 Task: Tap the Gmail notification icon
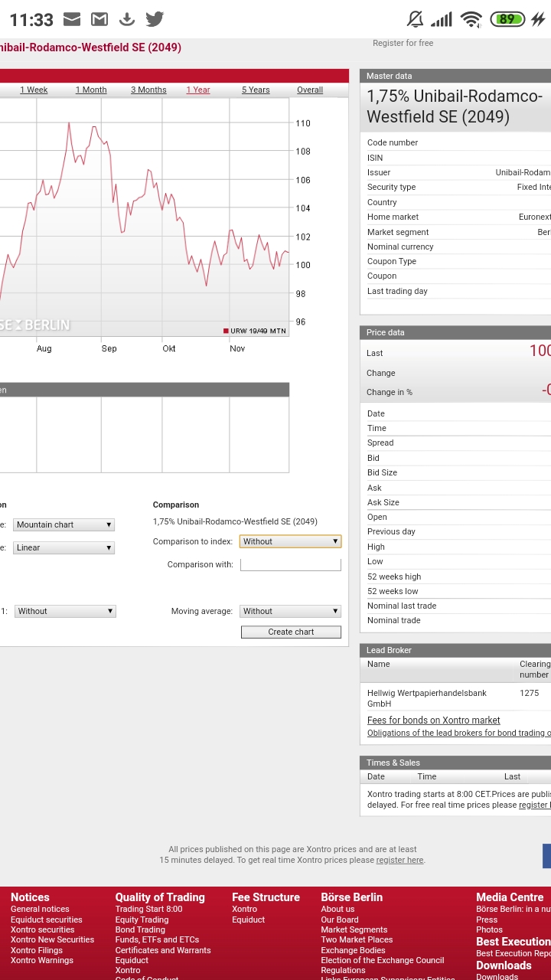(x=99, y=19)
